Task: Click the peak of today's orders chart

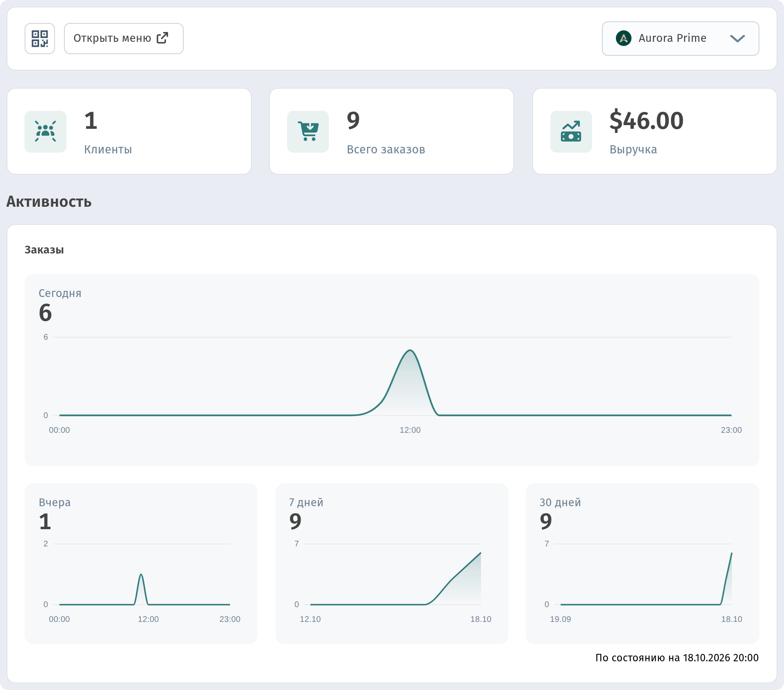Action: coord(410,350)
